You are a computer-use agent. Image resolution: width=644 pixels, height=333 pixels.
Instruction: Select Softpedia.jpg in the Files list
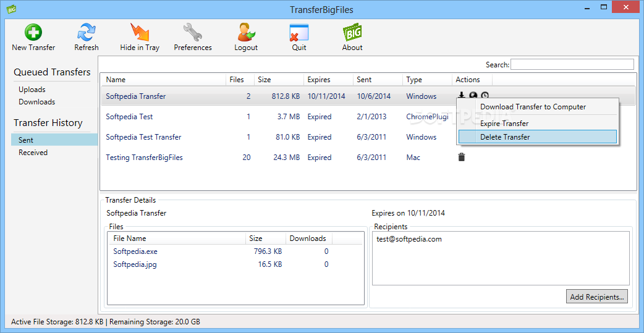(135, 264)
